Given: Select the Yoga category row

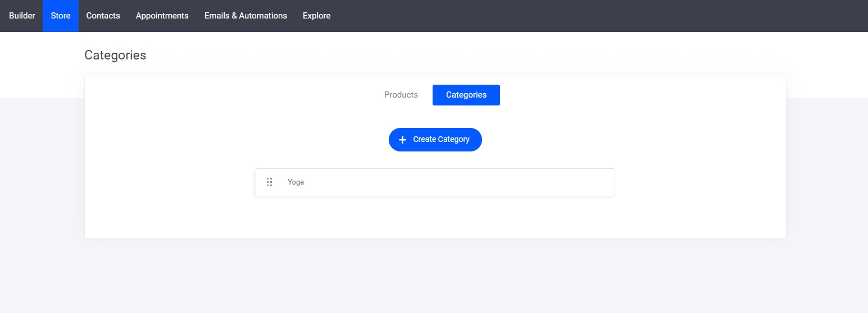Looking at the screenshot, I should click(435, 182).
